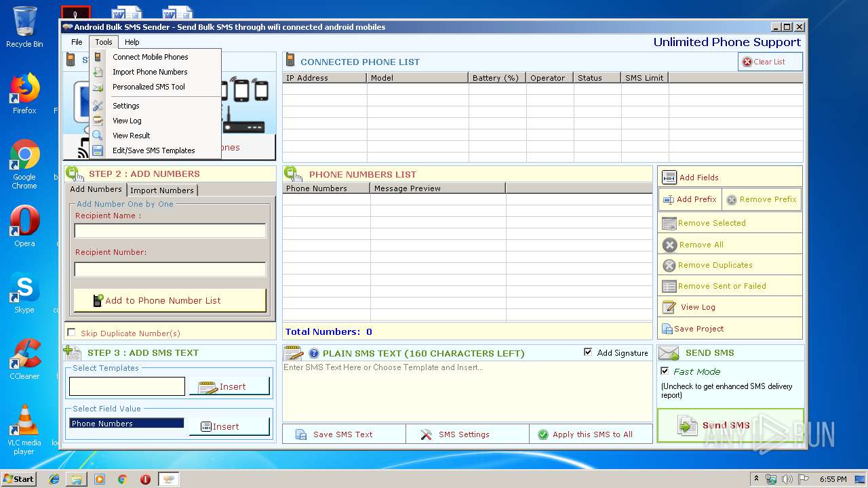868x488 pixels.
Task: Open SMS Settings
Action: (x=467, y=434)
